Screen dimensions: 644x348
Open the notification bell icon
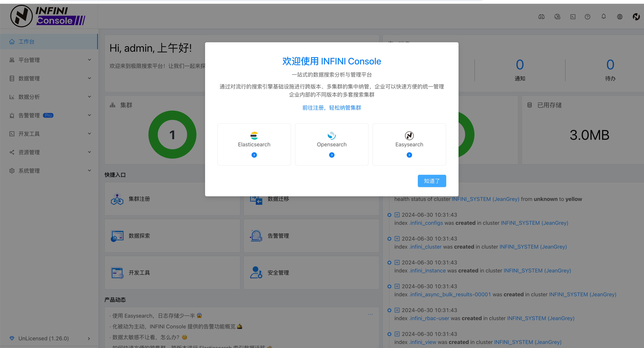[603, 17]
